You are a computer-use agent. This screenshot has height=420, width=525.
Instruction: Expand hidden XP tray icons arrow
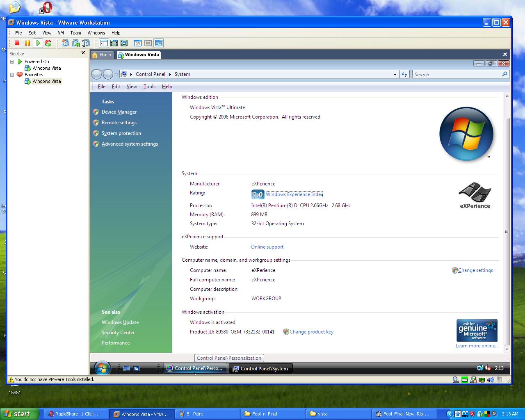[x=450, y=414]
